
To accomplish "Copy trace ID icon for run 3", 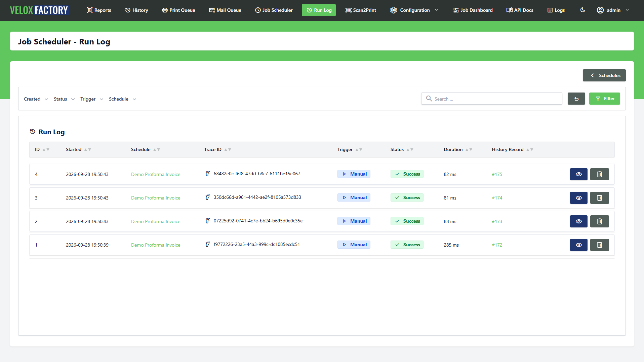I will (x=208, y=197).
